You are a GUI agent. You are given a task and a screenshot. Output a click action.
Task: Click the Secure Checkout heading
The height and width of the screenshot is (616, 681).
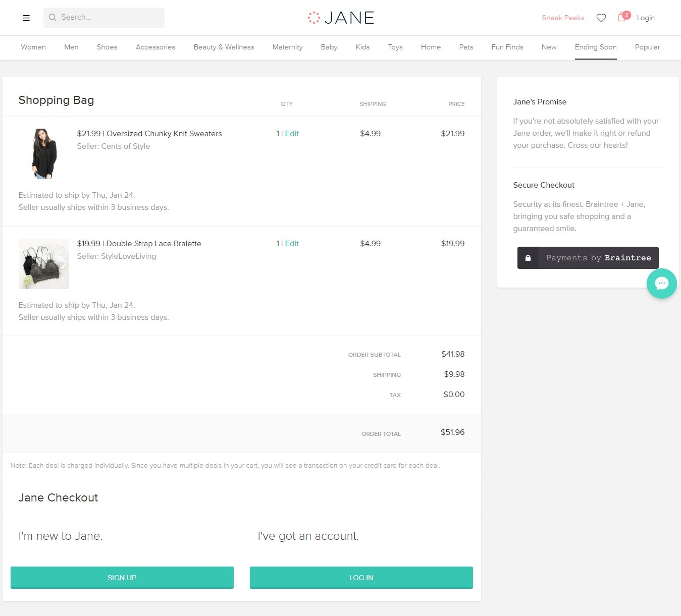pos(544,185)
